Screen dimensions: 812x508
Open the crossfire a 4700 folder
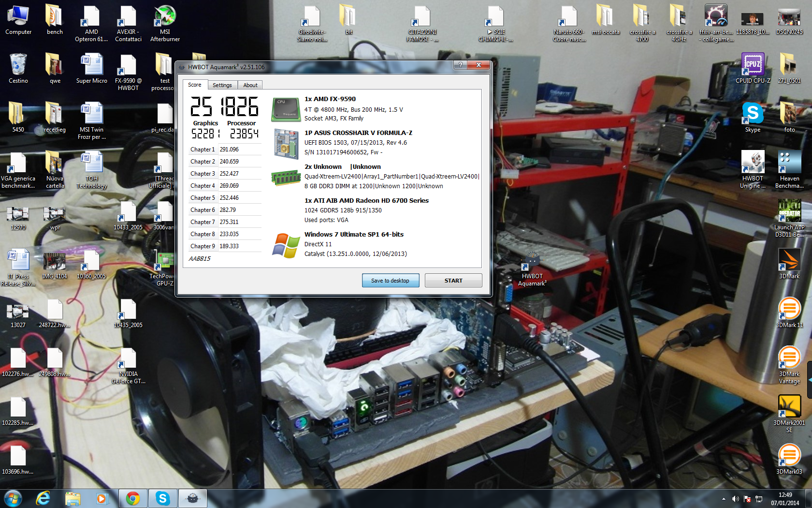tap(642, 23)
